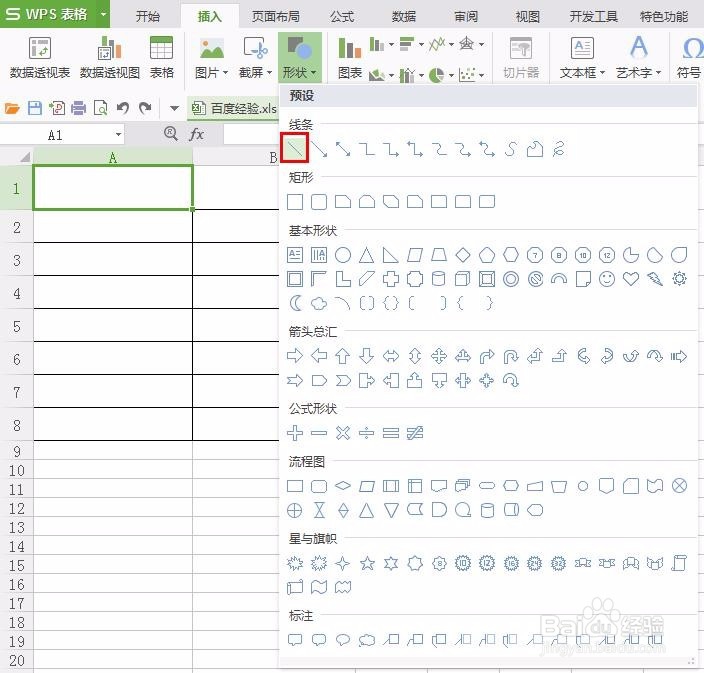Switch to the 页面布局 tab
Screen dimensions: 704x673
tap(275, 17)
